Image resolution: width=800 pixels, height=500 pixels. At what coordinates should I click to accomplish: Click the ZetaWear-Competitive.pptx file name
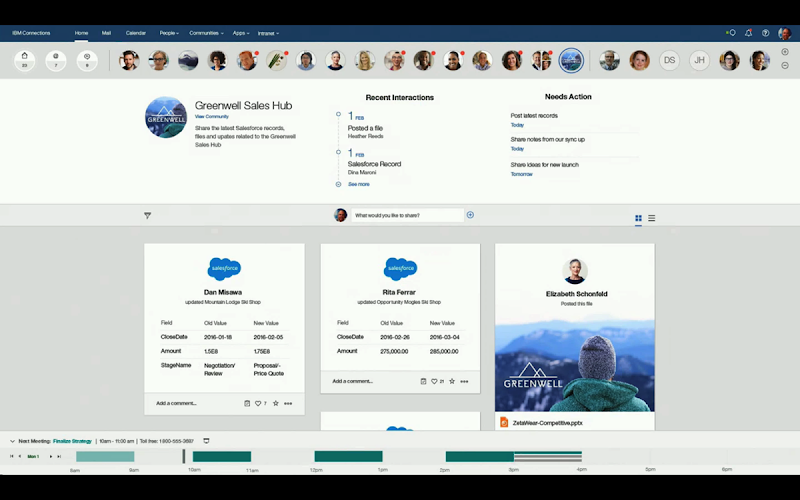(x=547, y=423)
